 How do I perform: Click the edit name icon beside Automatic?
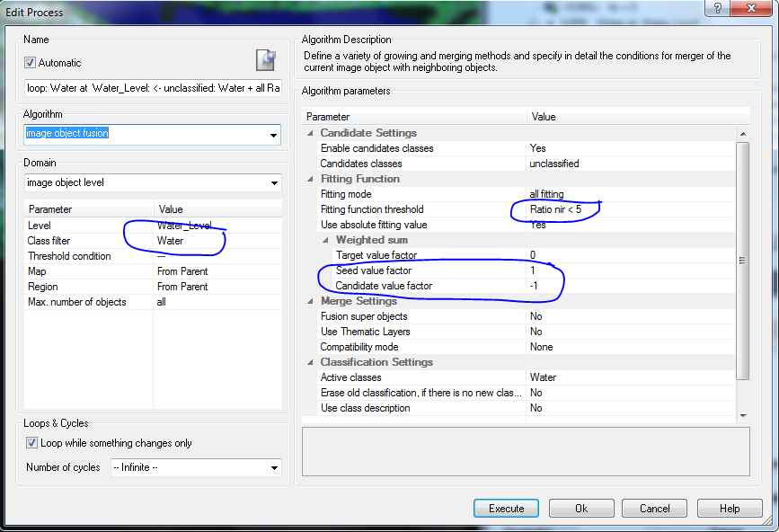[266, 60]
